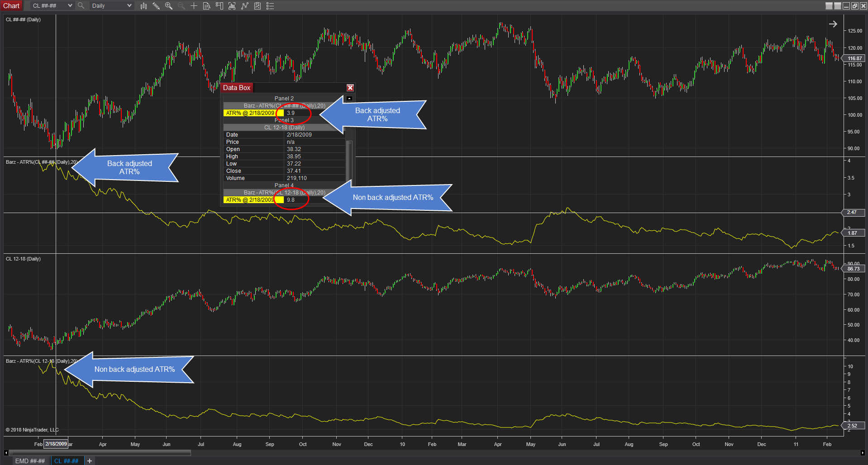868x465 pixels.
Task: Click the CL ##-## (Daily) panel label
Action: [x=23, y=19]
